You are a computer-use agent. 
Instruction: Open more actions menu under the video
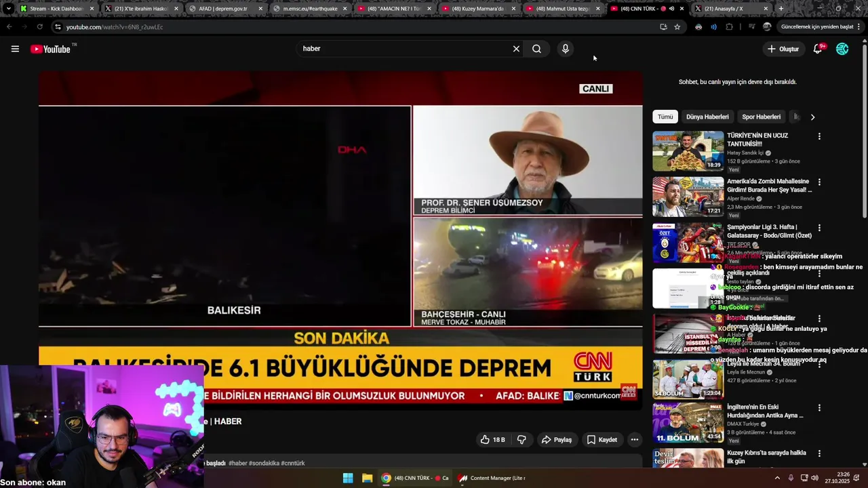[x=635, y=439]
